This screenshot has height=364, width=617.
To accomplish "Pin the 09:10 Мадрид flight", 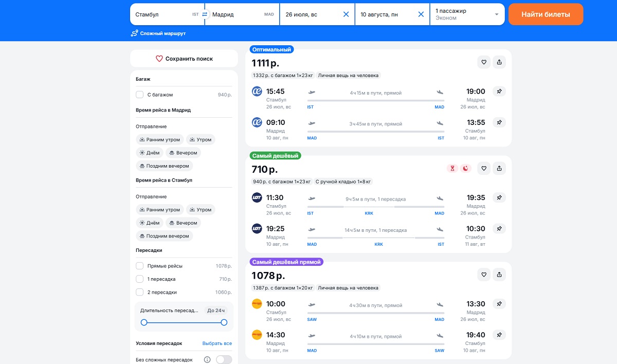I will 499,122.
